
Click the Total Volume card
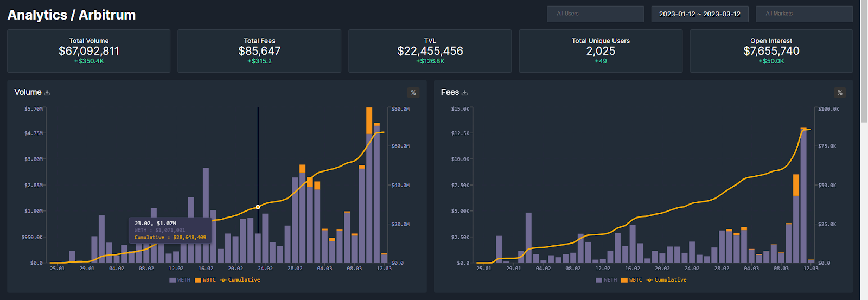(89, 51)
